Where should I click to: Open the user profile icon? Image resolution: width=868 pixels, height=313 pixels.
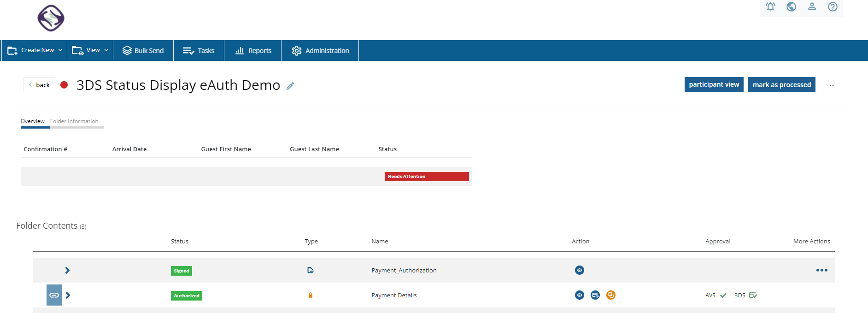(x=812, y=7)
